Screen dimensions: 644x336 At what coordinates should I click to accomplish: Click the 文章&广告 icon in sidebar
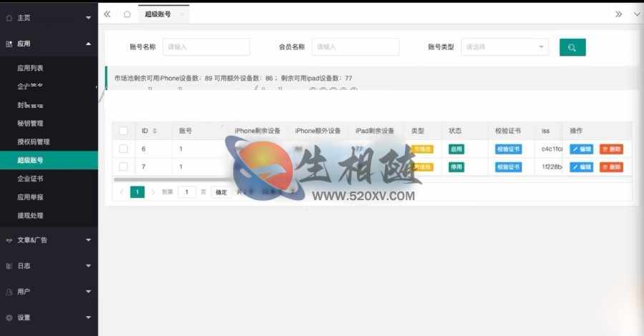click(9, 240)
